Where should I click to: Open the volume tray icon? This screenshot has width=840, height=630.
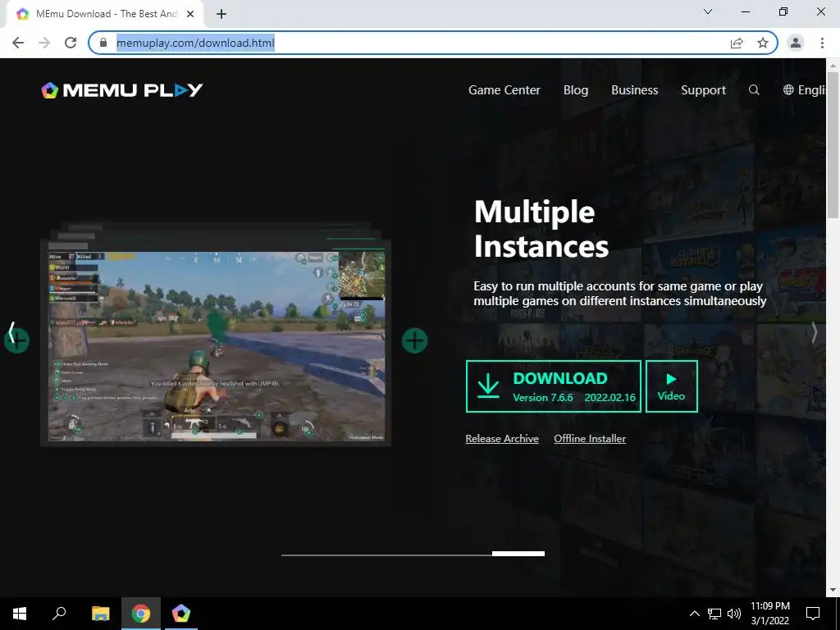pos(734,614)
